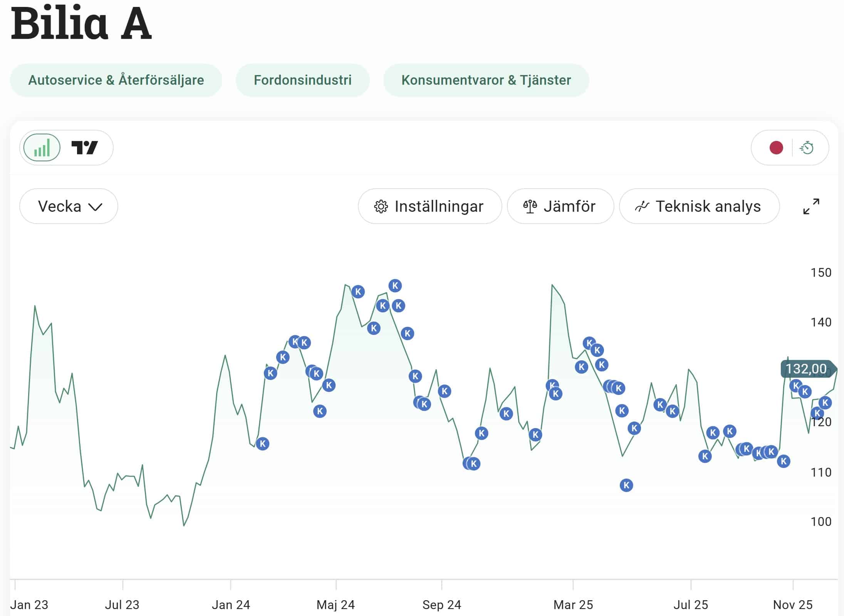Open the Konsumentvaror & Tjänster tag
This screenshot has height=616, width=844.
486,80
